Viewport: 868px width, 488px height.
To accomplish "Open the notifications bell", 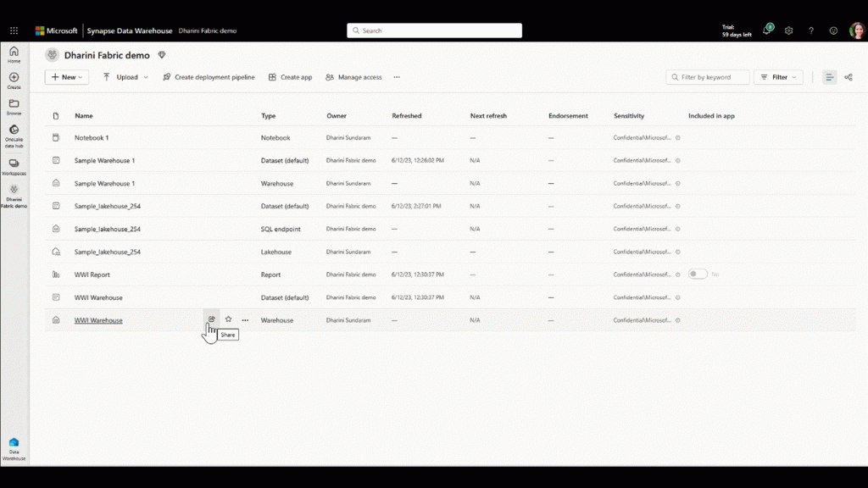I will point(766,30).
